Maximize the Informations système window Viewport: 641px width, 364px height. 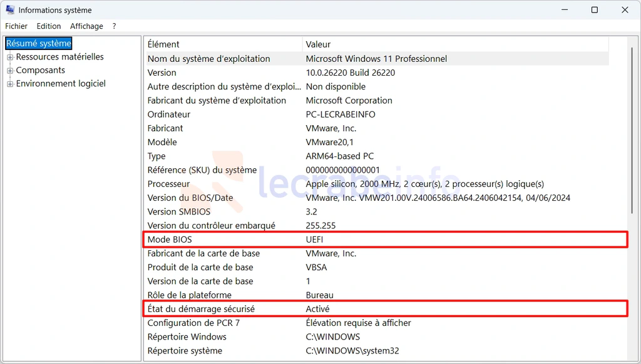point(595,10)
